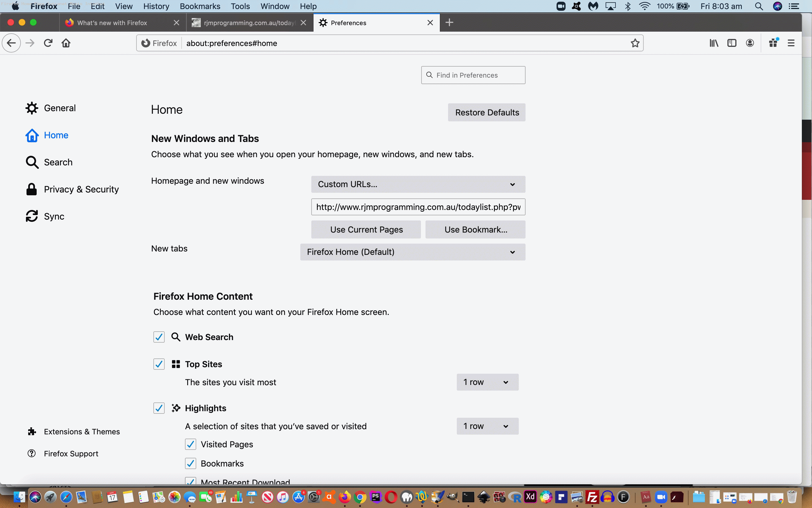Open the Firefox Support link
The height and width of the screenshot is (508, 812).
tap(63, 454)
